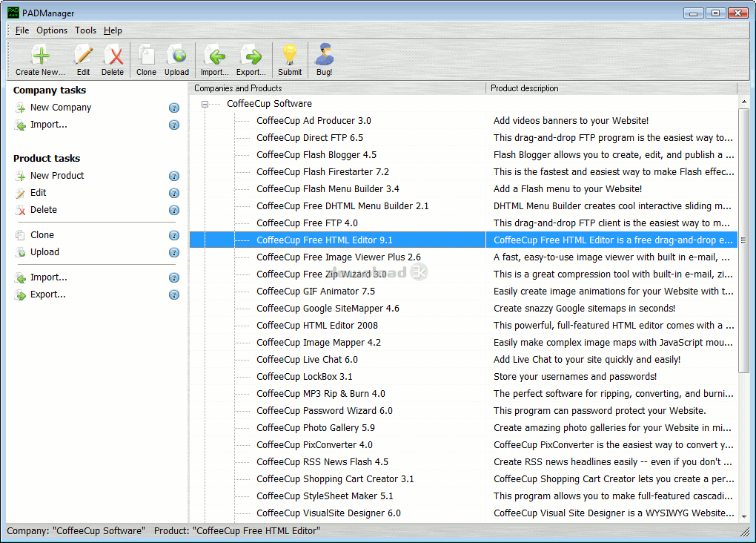The width and height of the screenshot is (756, 543).
Task: Select CoffeeCup Free FTP 4.0
Action: 307,223
